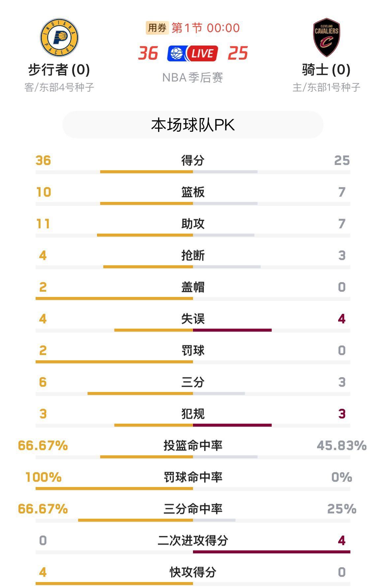Tap the 投篮命中率 stat label
The width and height of the screenshot is (386, 588).
click(x=193, y=445)
